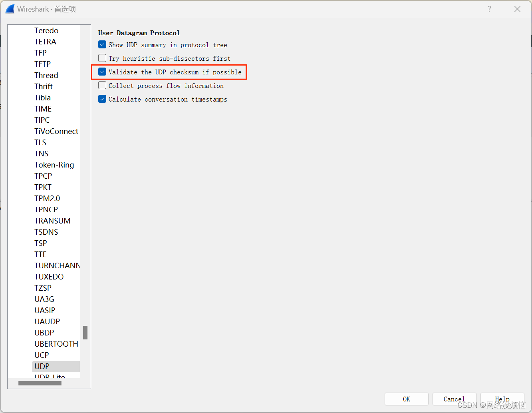
Task: Select TPNCP protocol in list
Action: (46, 209)
